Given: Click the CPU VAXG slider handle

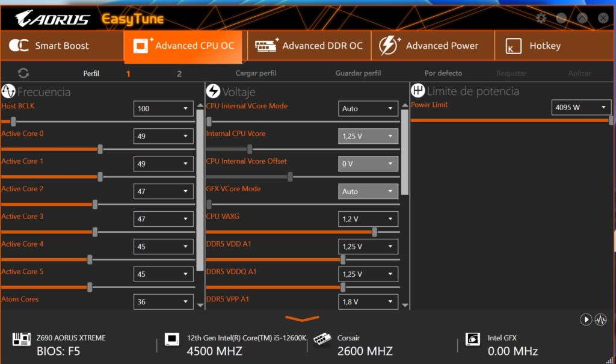Looking at the screenshot, I should point(374,232).
